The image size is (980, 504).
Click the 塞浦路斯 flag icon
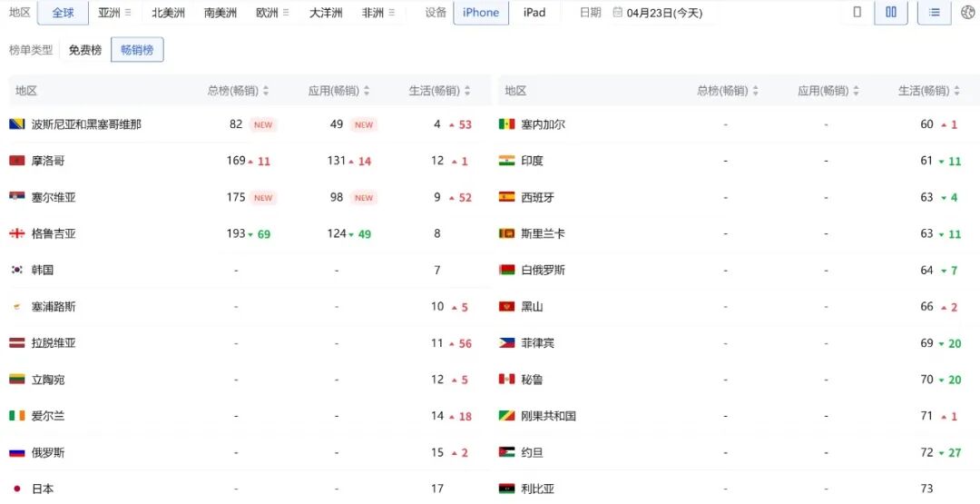tap(17, 306)
